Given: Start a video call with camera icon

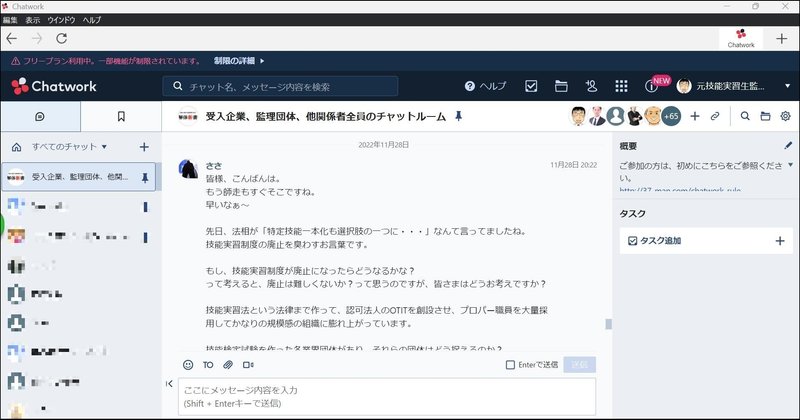Looking at the screenshot, I should (248, 365).
